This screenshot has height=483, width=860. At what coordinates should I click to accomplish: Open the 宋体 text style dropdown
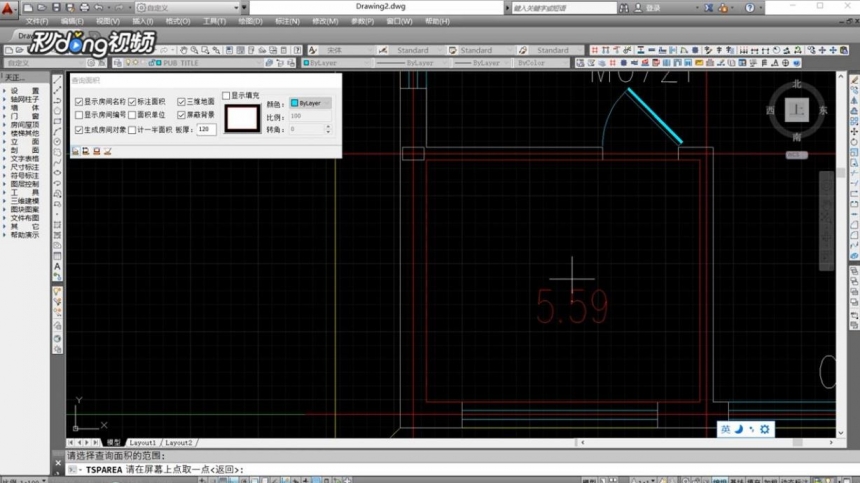pos(347,50)
